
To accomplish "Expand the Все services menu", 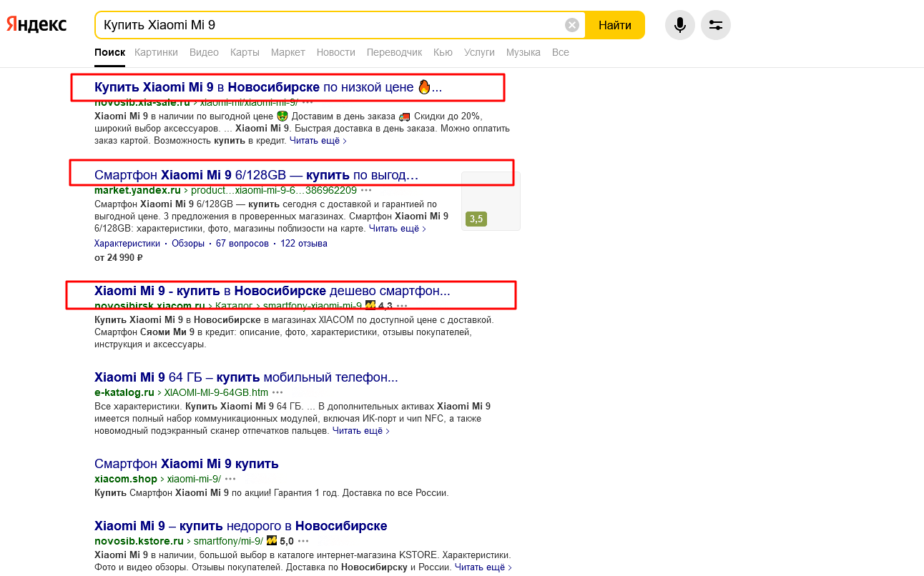I will [x=561, y=52].
